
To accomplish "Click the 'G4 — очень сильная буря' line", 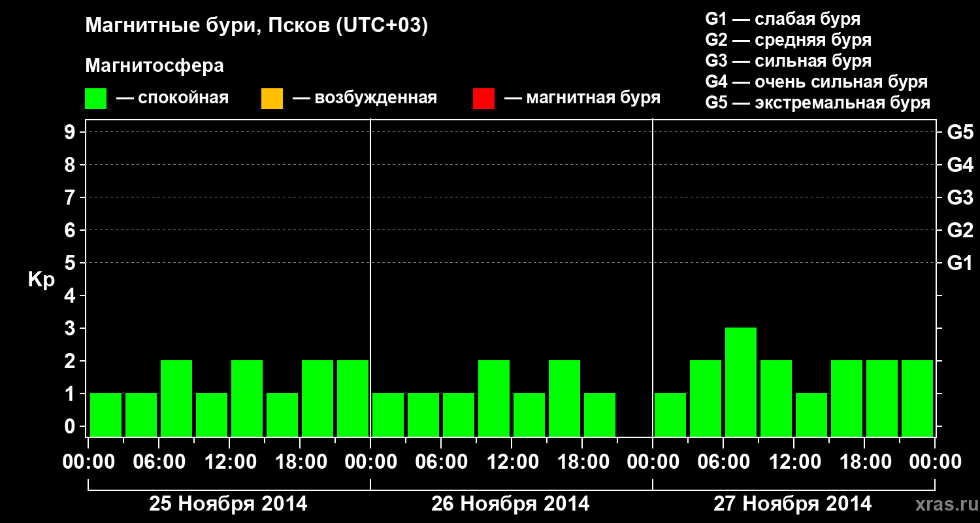I will click(817, 81).
